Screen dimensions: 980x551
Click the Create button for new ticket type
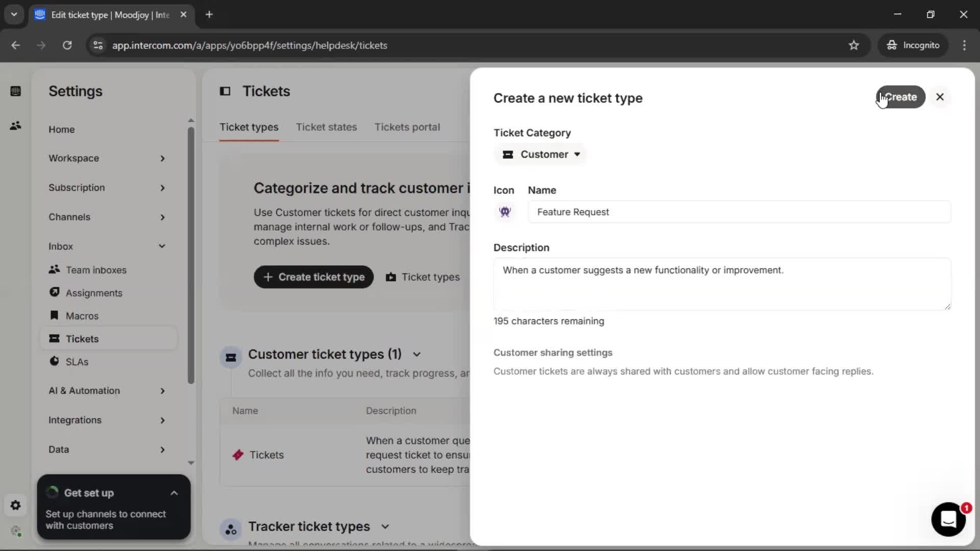point(900,97)
